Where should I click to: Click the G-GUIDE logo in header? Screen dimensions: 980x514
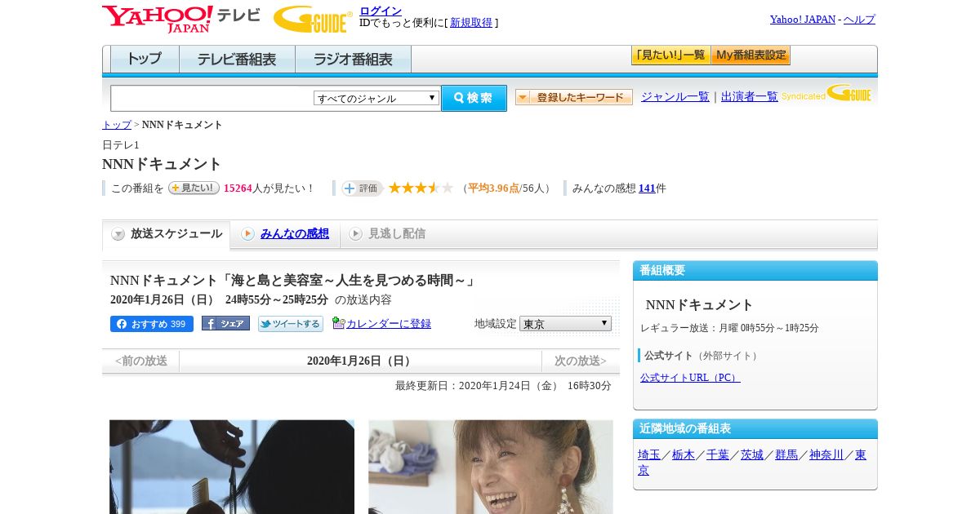(313, 19)
